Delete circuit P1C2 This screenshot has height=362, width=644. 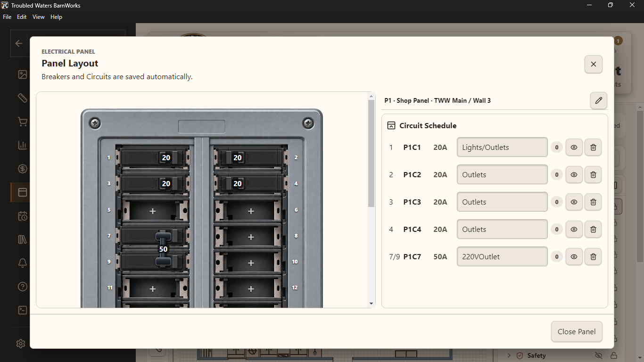click(593, 174)
